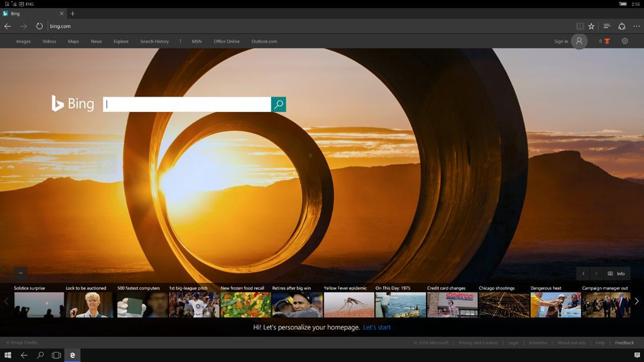Open More actions with the ellipsis icon
This screenshot has width=644, height=362.
point(636,26)
